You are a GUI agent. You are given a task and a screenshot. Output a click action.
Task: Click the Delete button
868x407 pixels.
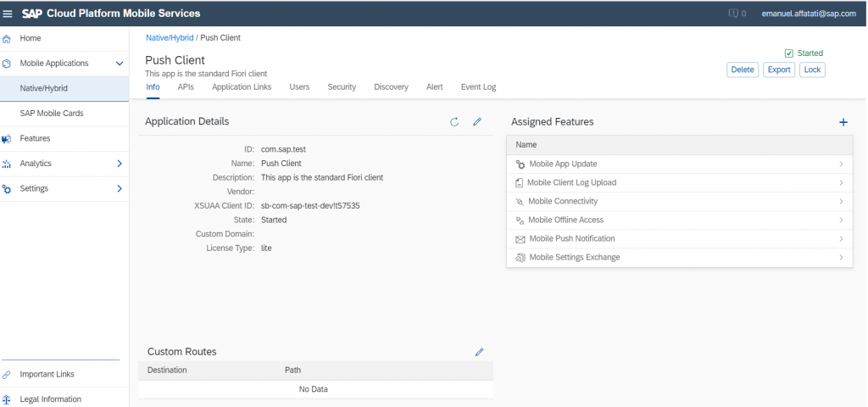coord(743,70)
